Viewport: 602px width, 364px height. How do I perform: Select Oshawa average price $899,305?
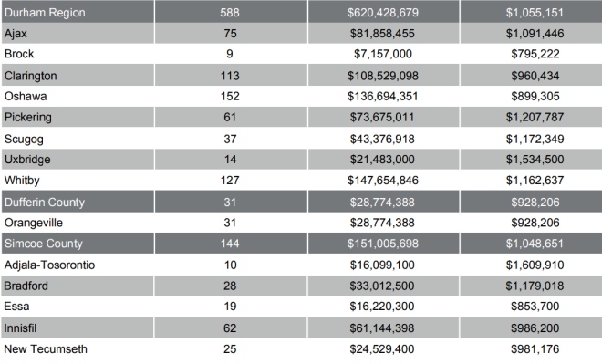535,96
